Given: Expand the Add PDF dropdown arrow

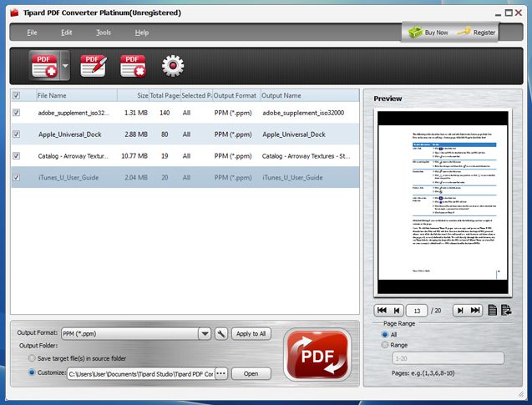Looking at the screenshot, I should click(65, 66).
